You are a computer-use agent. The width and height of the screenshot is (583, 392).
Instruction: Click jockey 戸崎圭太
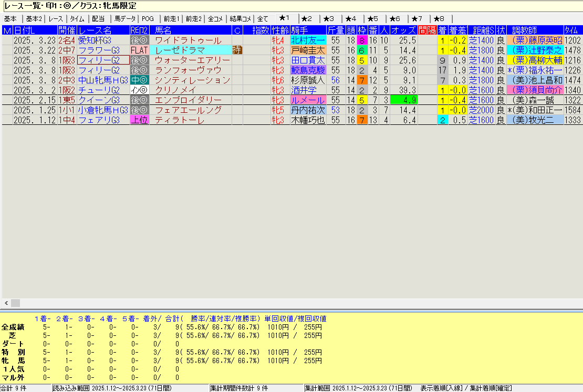[308, 50]
